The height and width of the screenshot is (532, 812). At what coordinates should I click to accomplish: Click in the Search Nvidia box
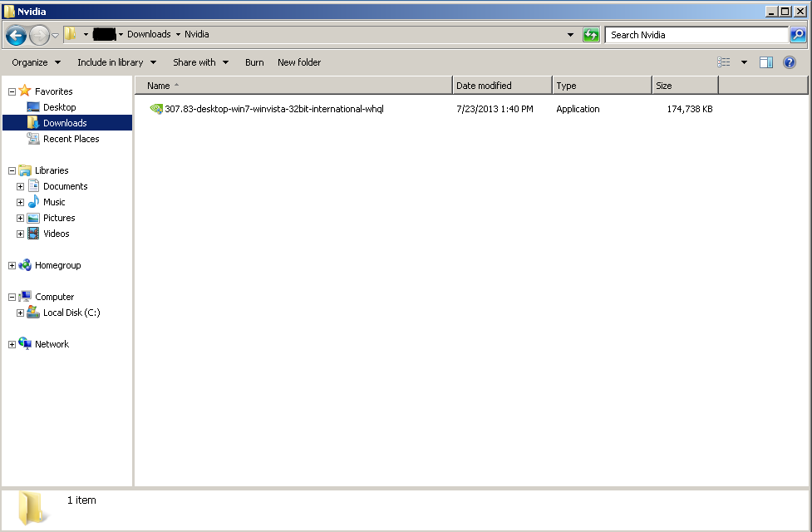pos(696,35)
